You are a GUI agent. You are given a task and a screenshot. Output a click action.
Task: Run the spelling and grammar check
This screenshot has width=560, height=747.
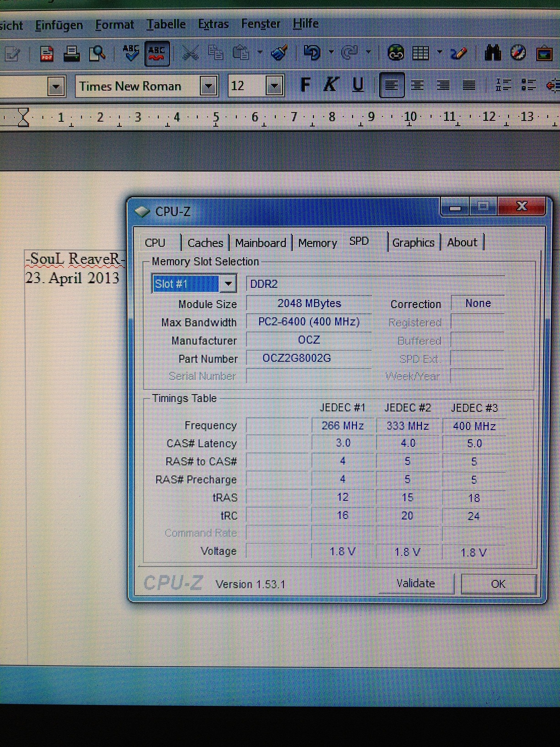coord(131,53)
